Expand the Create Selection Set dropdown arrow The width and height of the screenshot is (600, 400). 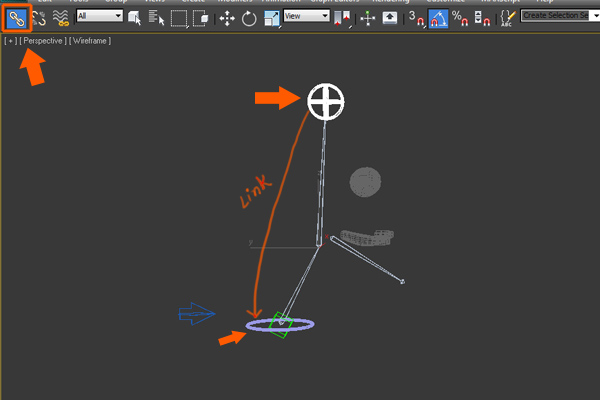[x=595, y=16]
